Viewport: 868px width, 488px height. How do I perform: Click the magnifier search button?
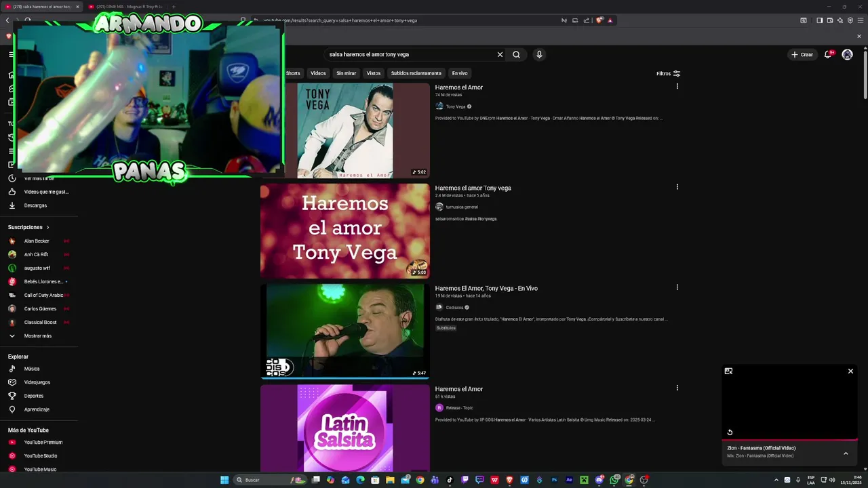pos(516,54)
